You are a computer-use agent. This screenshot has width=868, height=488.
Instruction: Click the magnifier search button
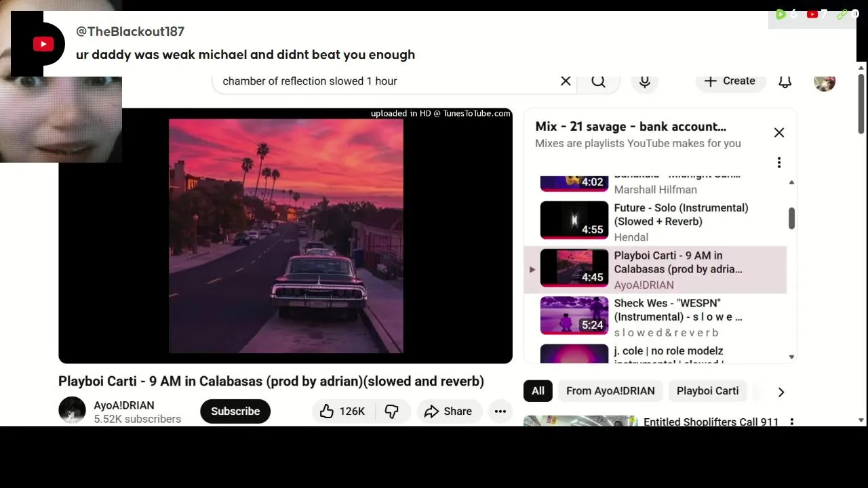[x=598, y=81]
